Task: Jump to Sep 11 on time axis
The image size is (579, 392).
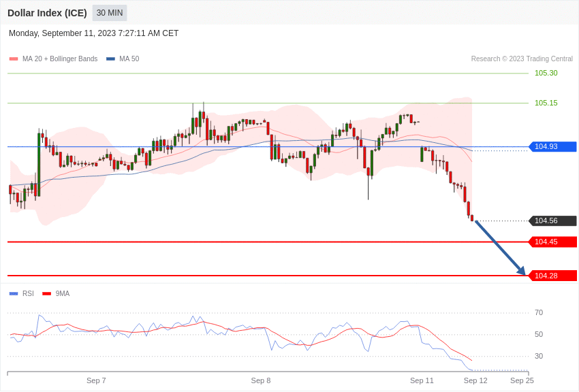Action: pyautogui.click(x=422, y=380)
